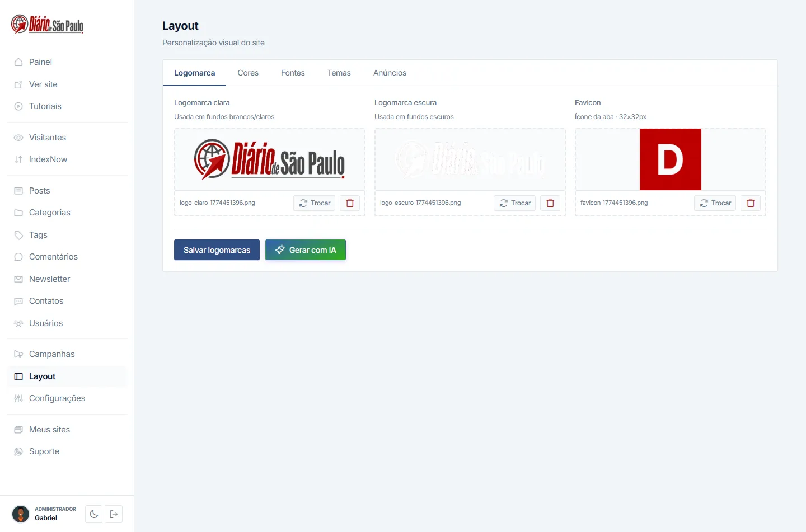The image size is (806, 532).
Task: Click the Ver site external link icon
Action: tap(18, 84)
